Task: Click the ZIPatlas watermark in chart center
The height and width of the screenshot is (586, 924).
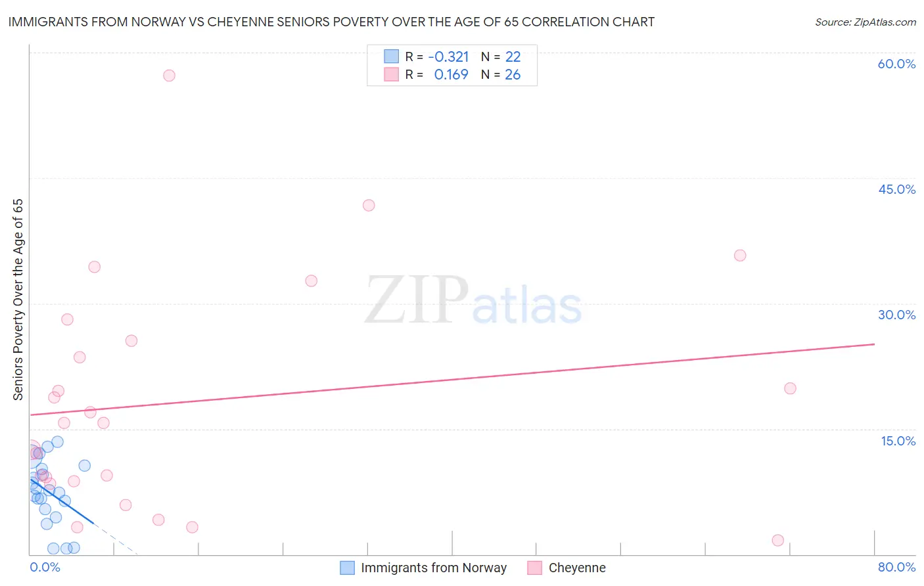Action: click(x=473, y=301)
